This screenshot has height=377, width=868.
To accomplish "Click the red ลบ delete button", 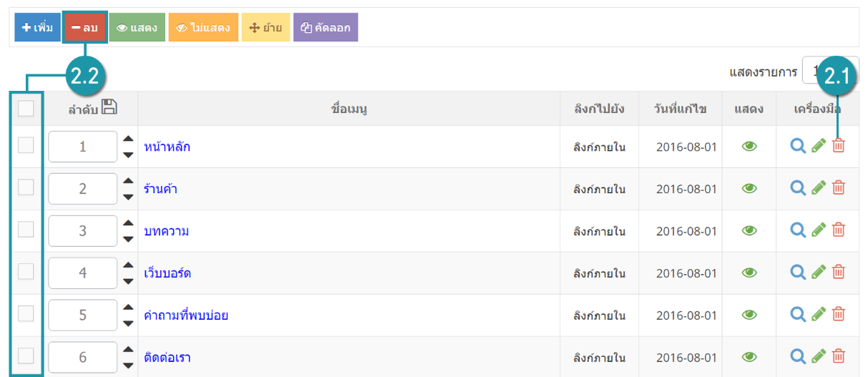I will coord(85,28).
